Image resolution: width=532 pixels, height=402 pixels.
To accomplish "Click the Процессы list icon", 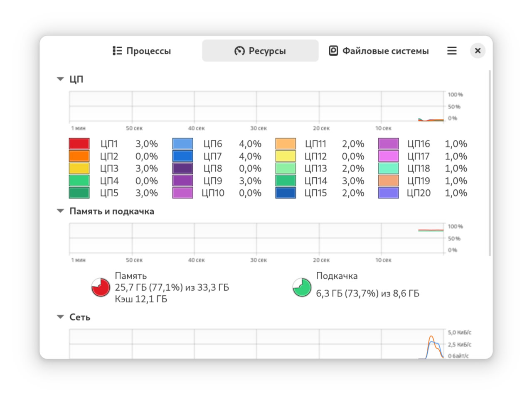I will [x=117, y=51].
